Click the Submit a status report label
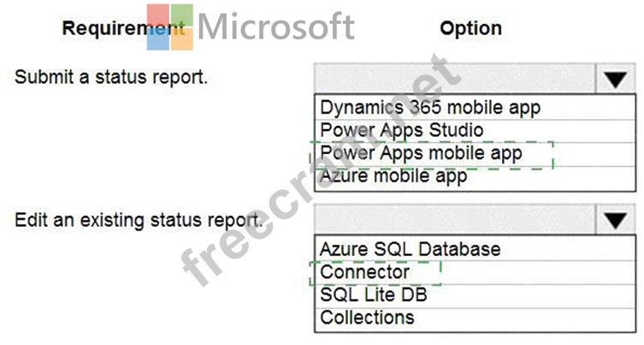This screenshot has height=345, width=644. coord(111,77)
